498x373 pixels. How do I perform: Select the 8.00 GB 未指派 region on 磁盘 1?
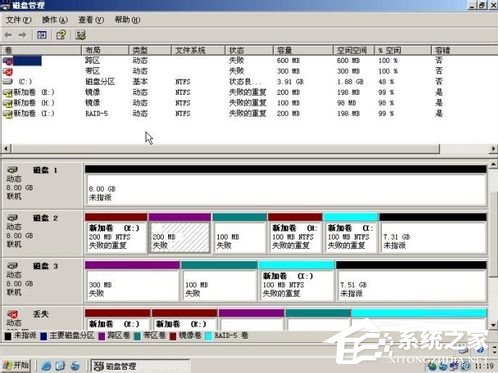click(x=286, y=186)
